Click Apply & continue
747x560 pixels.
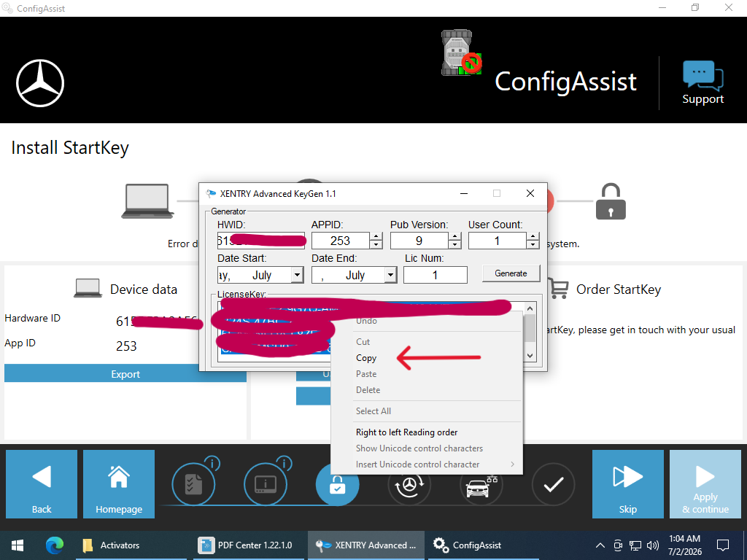(705, 484)
